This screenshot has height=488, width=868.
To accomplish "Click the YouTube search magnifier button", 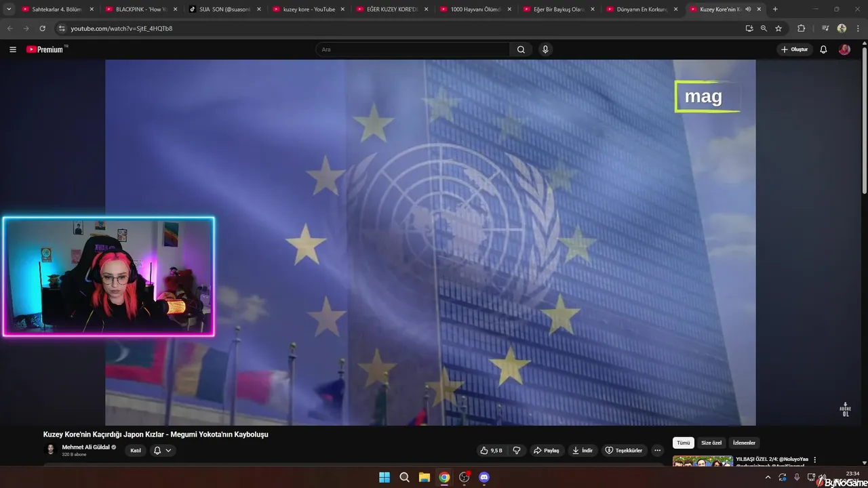I will coord(521,49).
